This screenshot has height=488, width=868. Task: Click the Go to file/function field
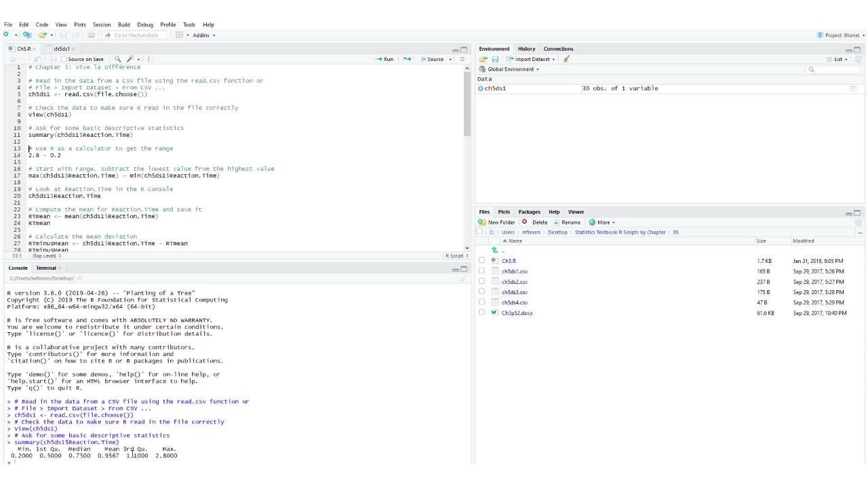[x=136, y=35]
